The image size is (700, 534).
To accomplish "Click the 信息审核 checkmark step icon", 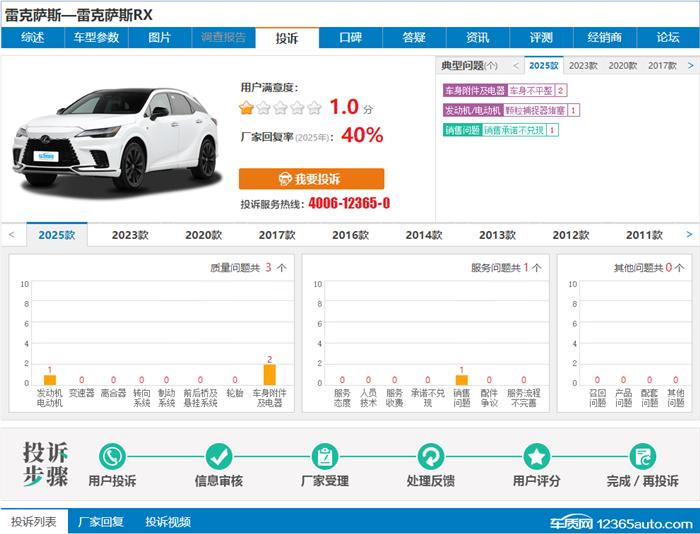I will point(219,456).
